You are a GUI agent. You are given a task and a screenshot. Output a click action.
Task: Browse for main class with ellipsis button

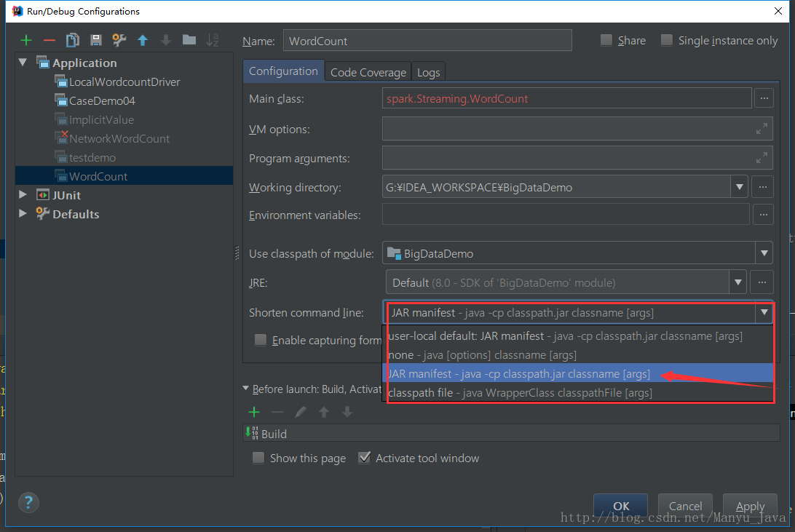[764, 98]
